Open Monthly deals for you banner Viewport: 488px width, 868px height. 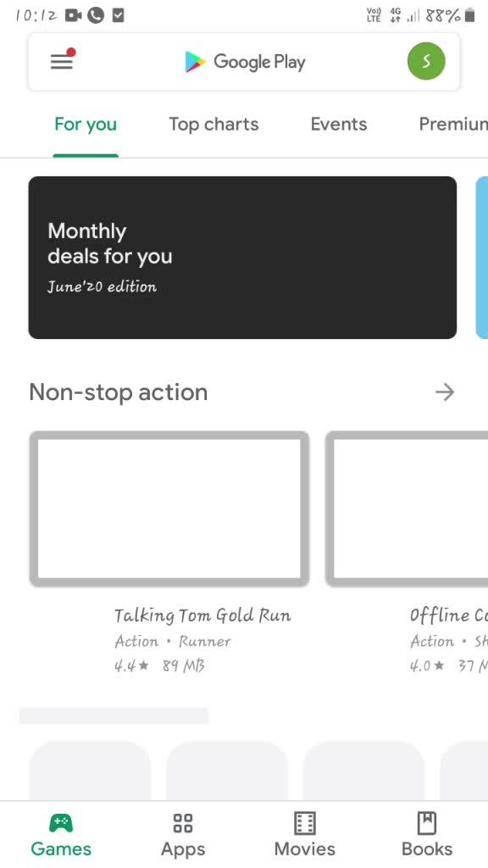click(242, 258)
